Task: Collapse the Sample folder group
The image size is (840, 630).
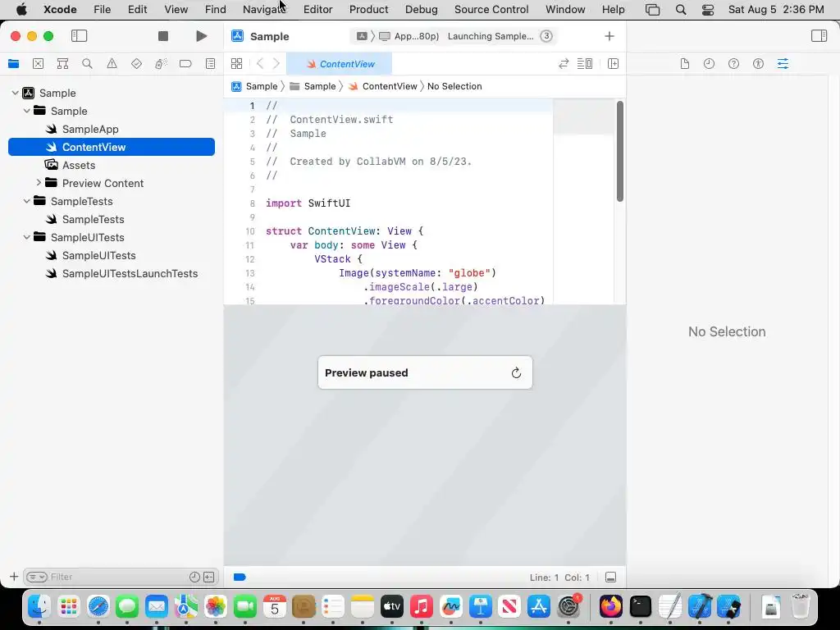Action: [27, 111]
